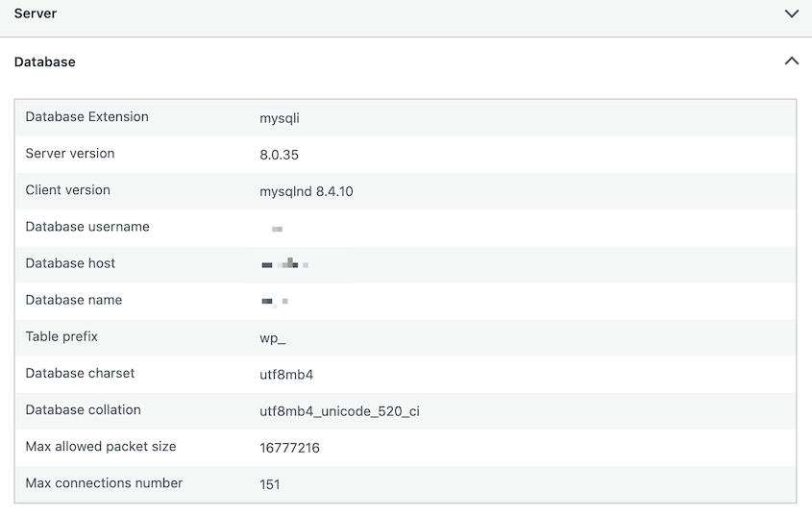Select the 'mysqlnd 8.4.10' value
This screenshot has width=812, height=516.
(306, 191)
